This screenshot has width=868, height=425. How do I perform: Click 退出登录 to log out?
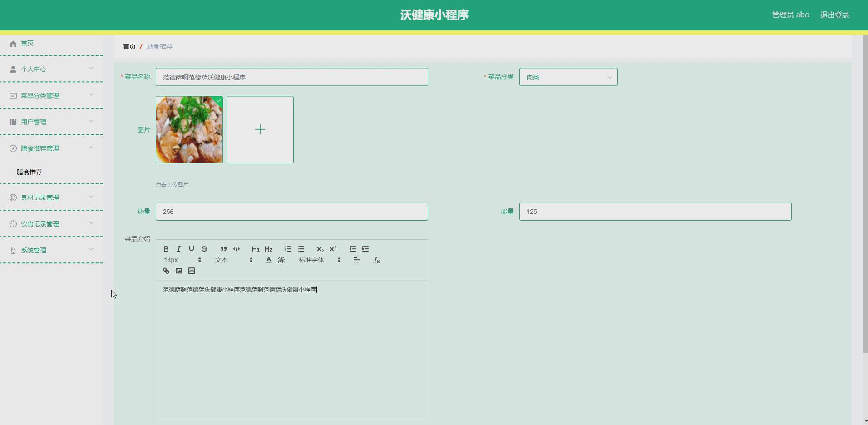point(834,15)
